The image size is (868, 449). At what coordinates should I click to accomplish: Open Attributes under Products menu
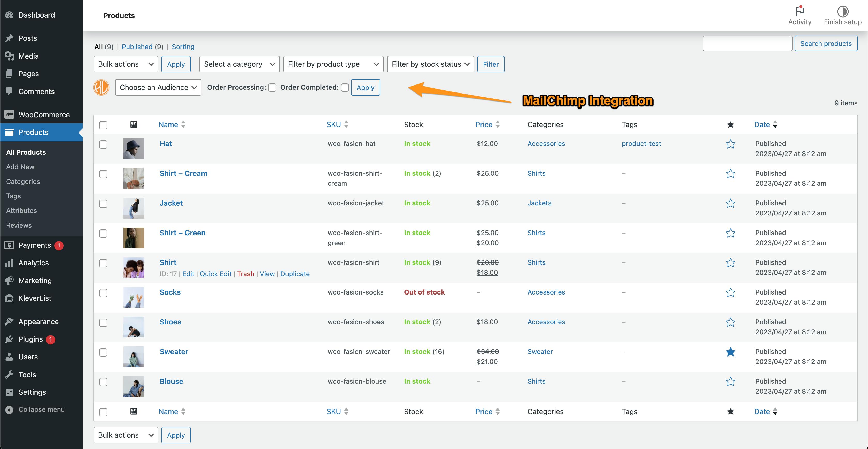click(21, 210)
